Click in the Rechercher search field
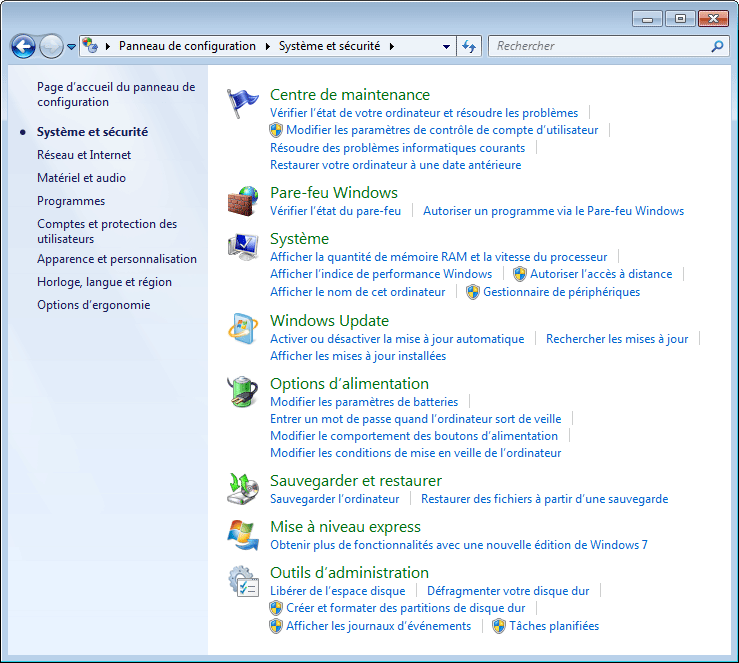This screenshot has width=739, height=663. (x=600, y=46)
